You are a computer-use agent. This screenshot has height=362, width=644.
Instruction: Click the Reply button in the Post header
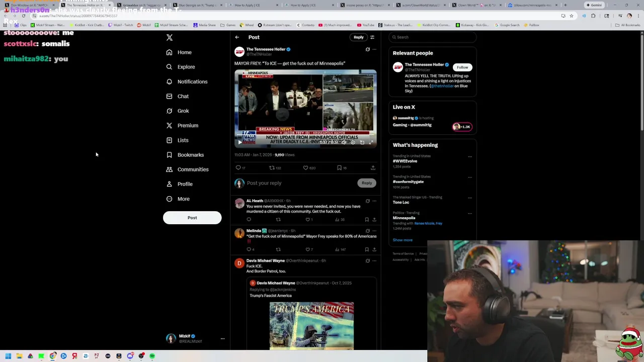[358, 37]
